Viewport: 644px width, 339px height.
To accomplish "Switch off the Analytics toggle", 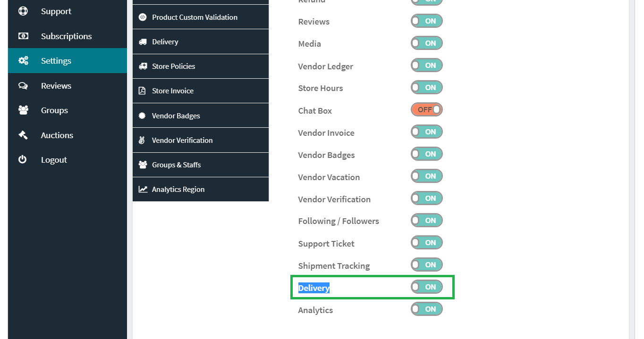I will click(x=426, y=309).
